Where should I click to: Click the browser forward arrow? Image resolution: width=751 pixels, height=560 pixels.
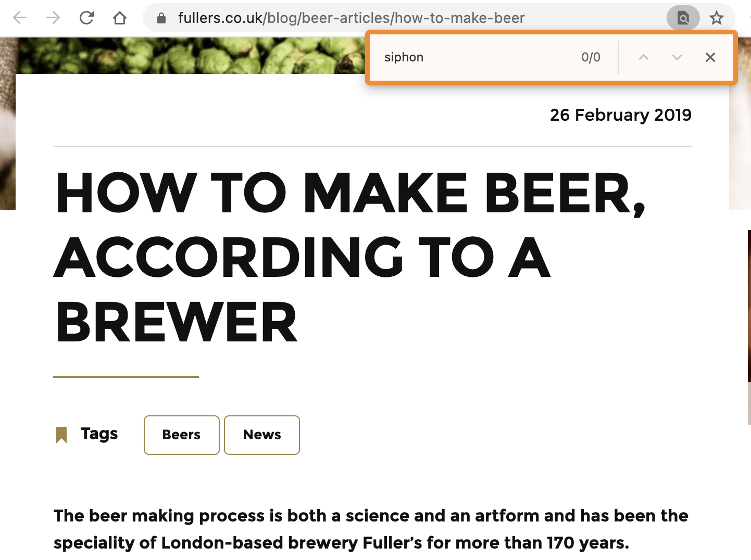(x=53, y=18)
